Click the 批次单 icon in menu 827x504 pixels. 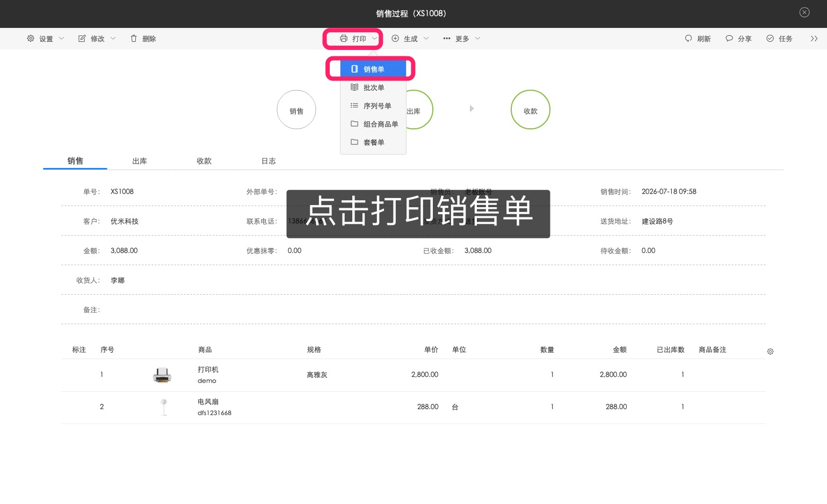[354, 87]
